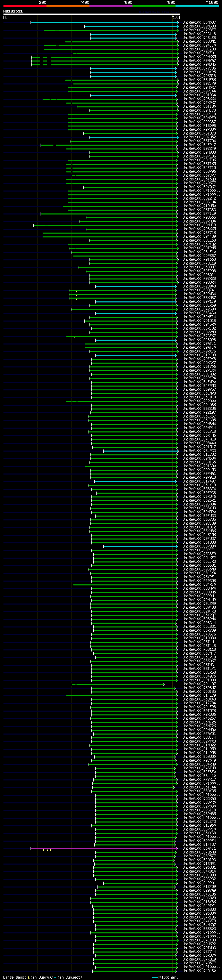Open hit UniRef100_B6SSU6

click(x=199, y=408)
